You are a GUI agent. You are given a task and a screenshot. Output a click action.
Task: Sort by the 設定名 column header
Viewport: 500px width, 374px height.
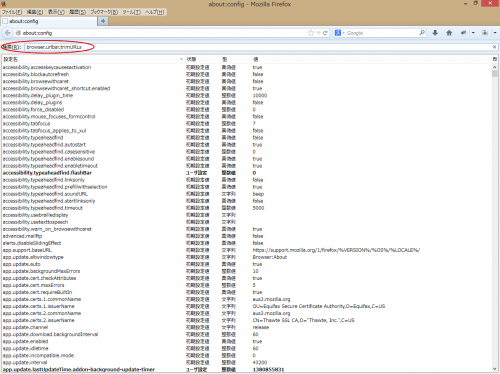coord(93,59)
